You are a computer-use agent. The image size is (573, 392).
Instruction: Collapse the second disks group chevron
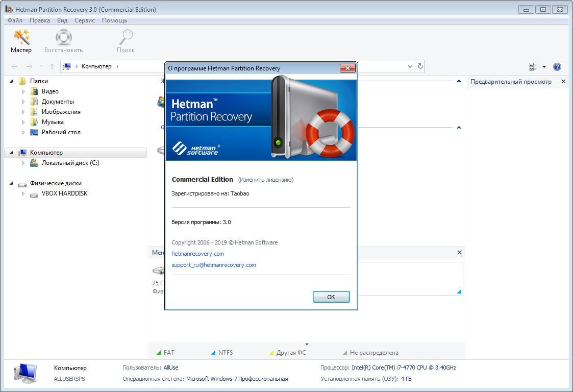point(459,128)
